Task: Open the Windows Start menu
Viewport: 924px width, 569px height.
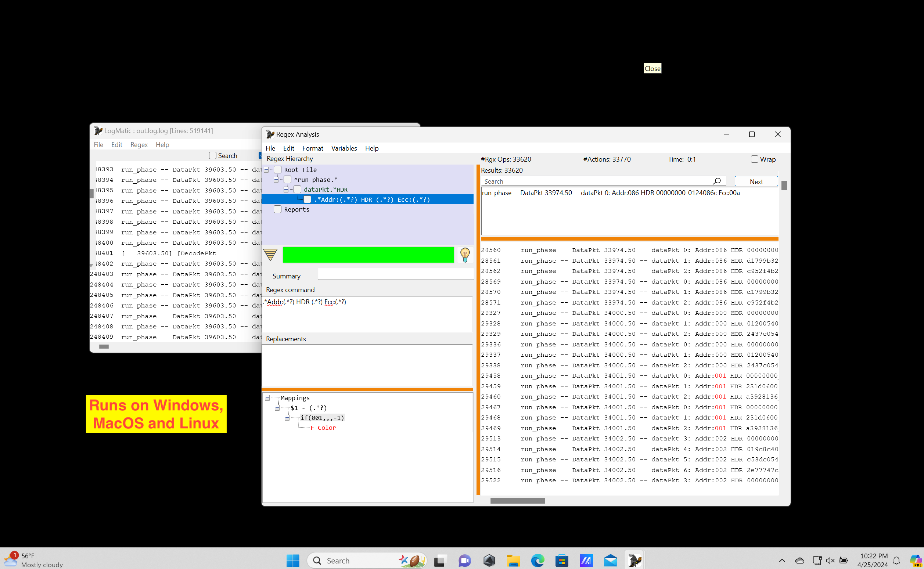Action: [292, 560]
